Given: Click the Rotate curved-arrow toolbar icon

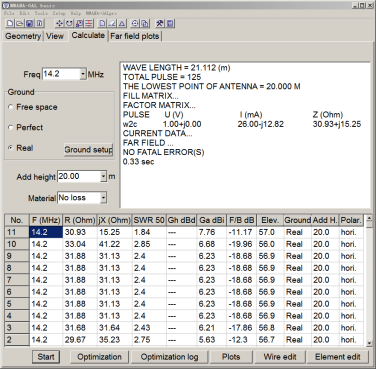Looking at the screenshot, I should [x=69, y=23].
